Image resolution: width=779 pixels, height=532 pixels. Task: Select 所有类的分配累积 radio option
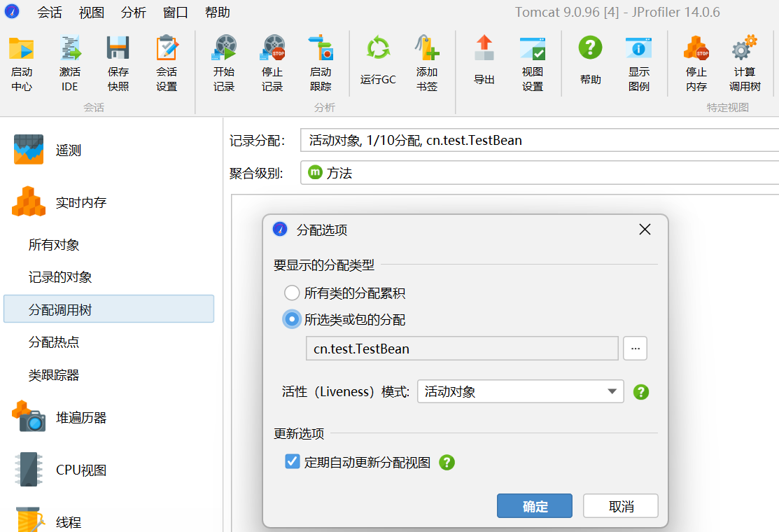click(292, 293)
